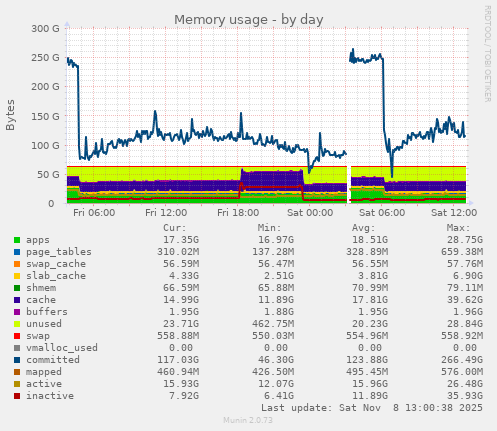The image size is (497, 431).
Task: Click the 'Cur:' column header
Action: click(175, 228)
